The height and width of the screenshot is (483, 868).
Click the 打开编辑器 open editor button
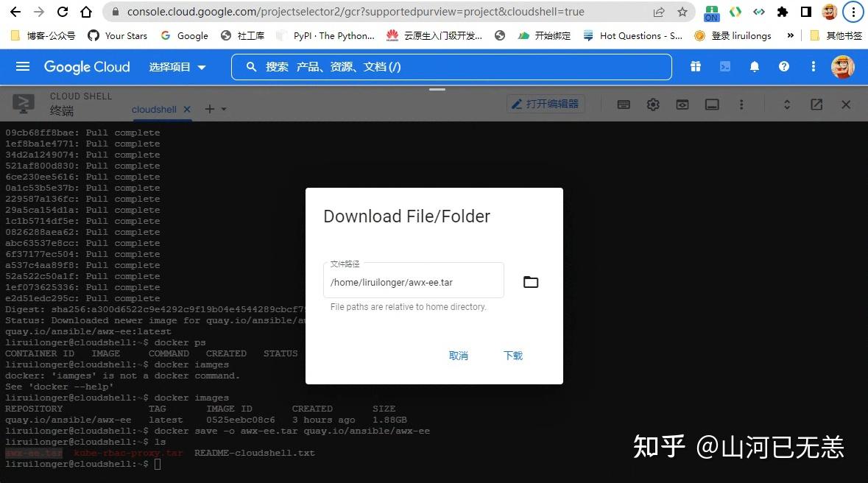coord(546,104)
